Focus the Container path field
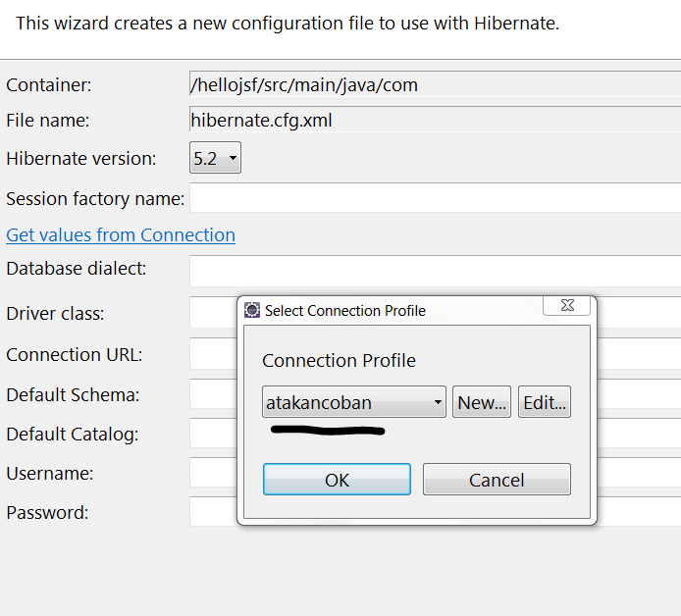The height and width of the screenshot is (616, 681). coord(435,84)
